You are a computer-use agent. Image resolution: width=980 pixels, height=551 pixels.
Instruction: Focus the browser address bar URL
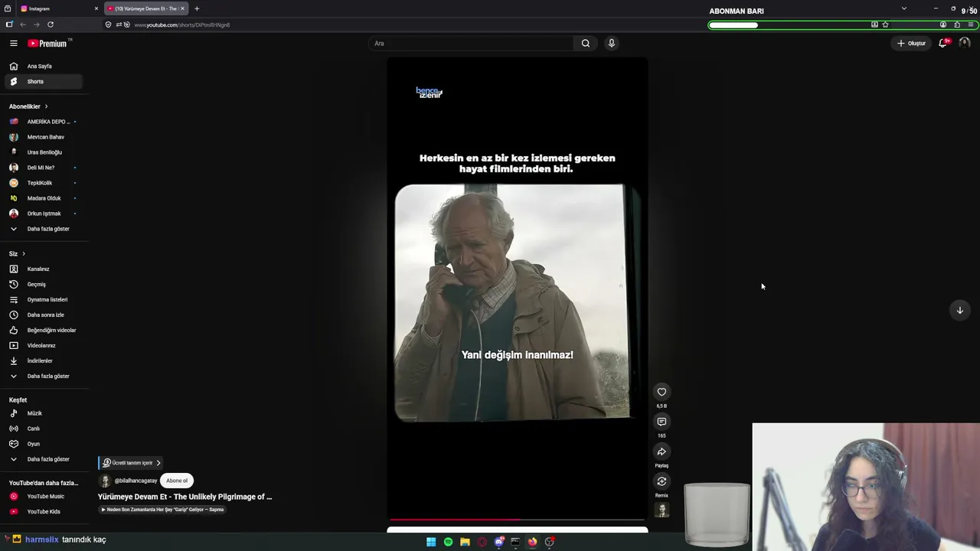(x=182, y=24)
